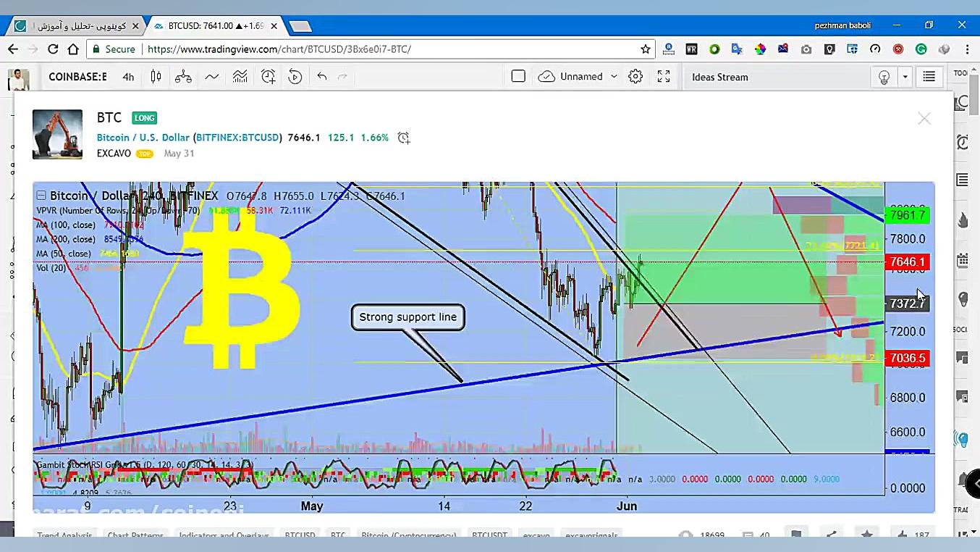
Task: Click the red 7646.1 price label
Action: point(908,262)
